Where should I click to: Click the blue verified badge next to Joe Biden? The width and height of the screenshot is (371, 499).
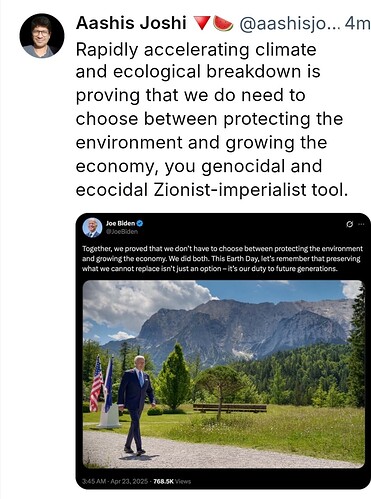click(x=140, y=223)
